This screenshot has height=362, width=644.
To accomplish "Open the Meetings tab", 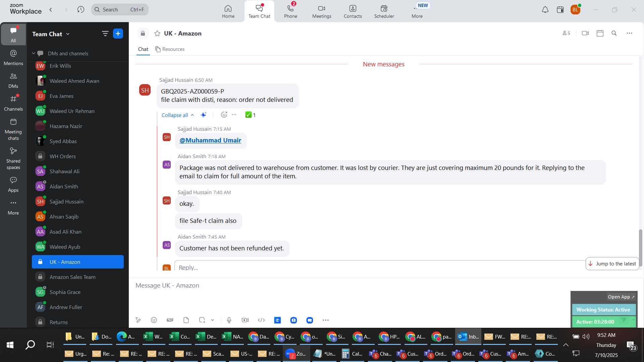I will tap(322, 11).
